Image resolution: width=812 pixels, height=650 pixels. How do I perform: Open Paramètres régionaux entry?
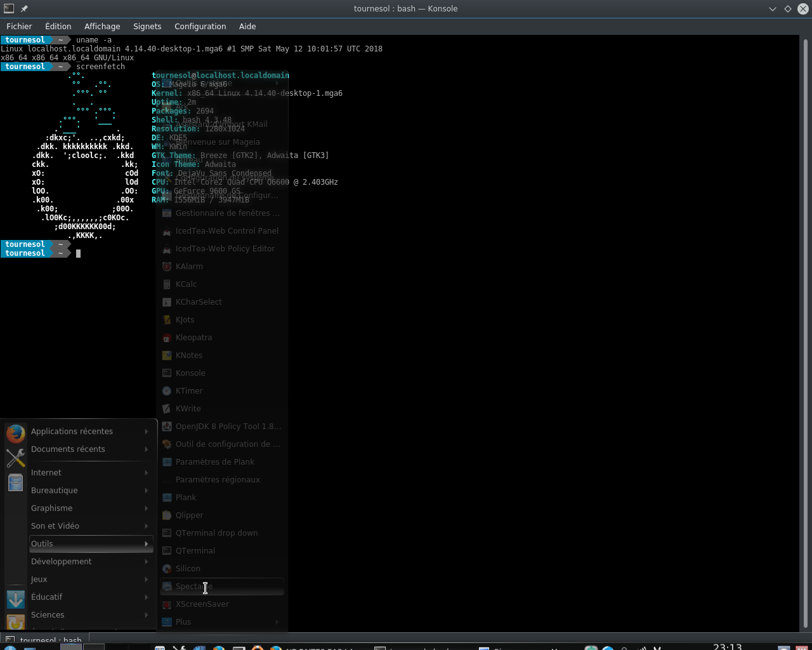tap(222, 480)
